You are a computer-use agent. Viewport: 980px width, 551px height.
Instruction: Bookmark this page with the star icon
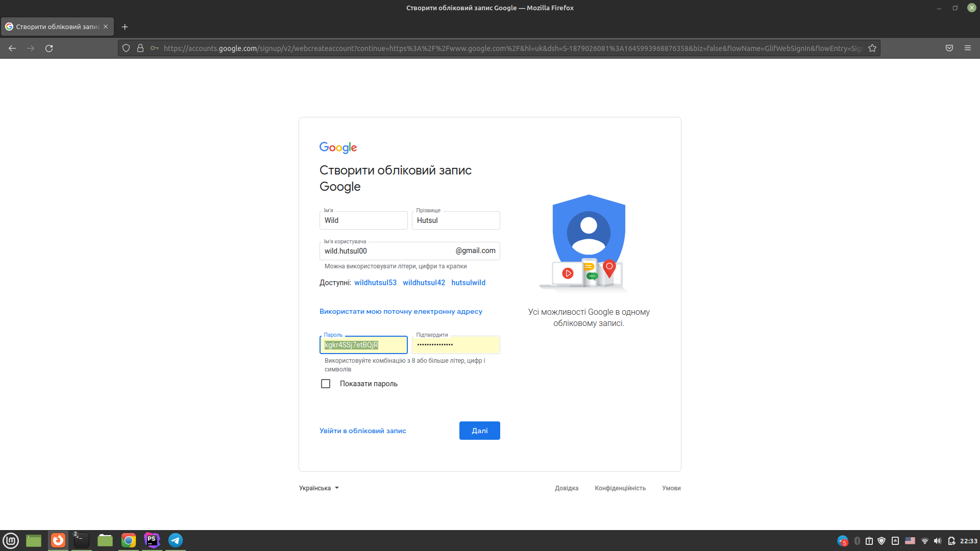coord(872,48)
